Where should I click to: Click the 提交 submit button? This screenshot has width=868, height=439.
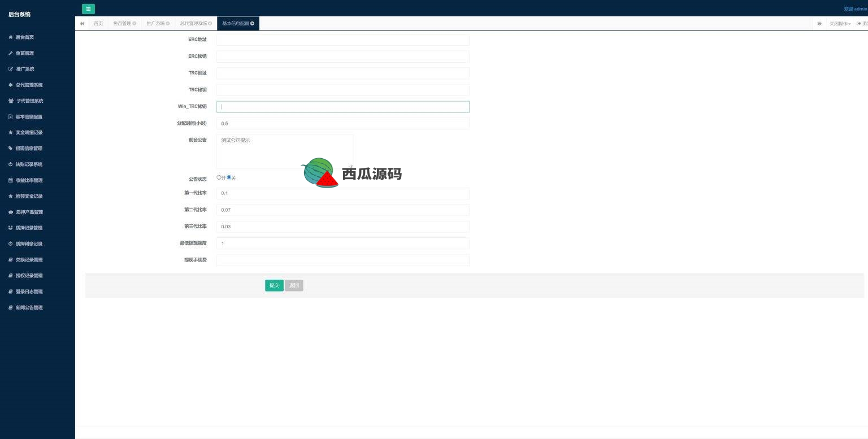tap(274, 285)
